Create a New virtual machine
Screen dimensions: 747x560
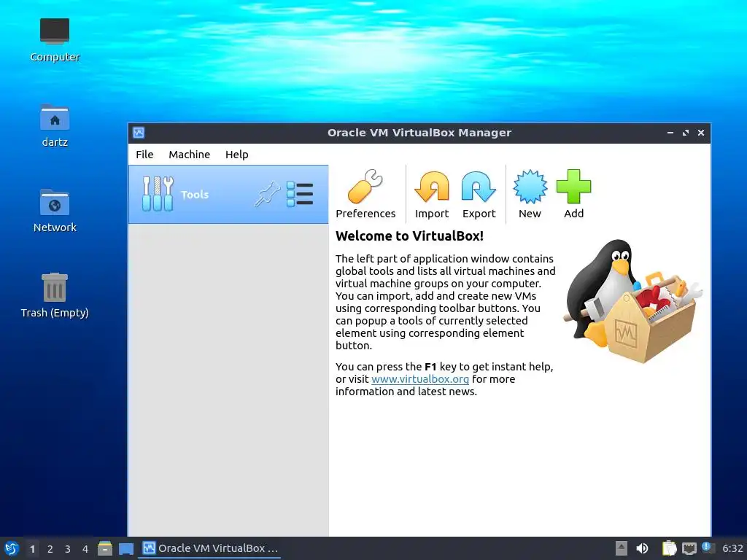pos(530,194)
